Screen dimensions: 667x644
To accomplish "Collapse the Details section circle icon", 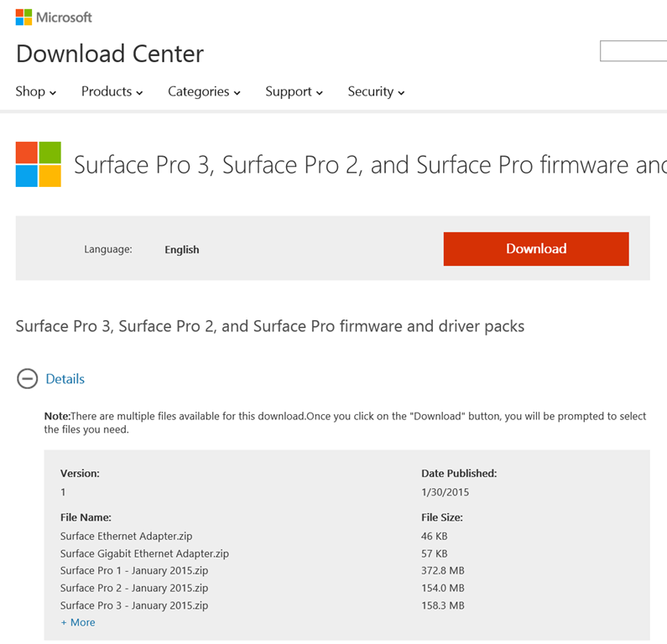I will pyautogui.click(x=27, y=379).
